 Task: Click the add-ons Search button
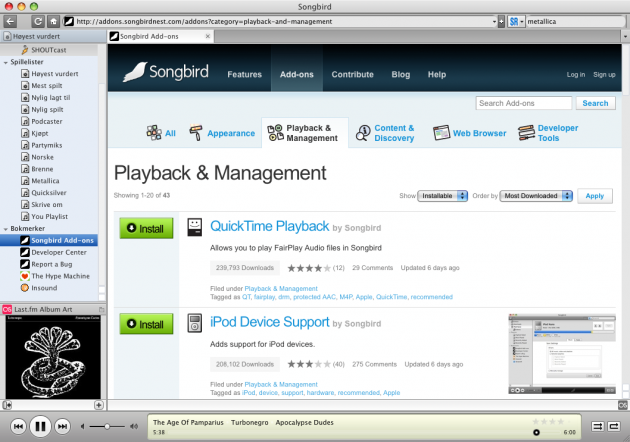(595, 103)
